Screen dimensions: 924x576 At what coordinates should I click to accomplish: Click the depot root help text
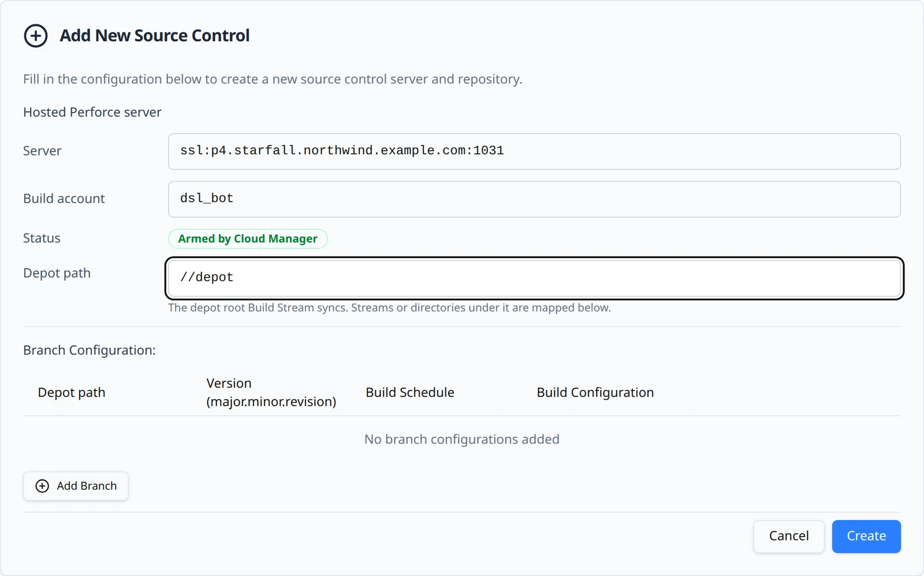tap(389, 308)
